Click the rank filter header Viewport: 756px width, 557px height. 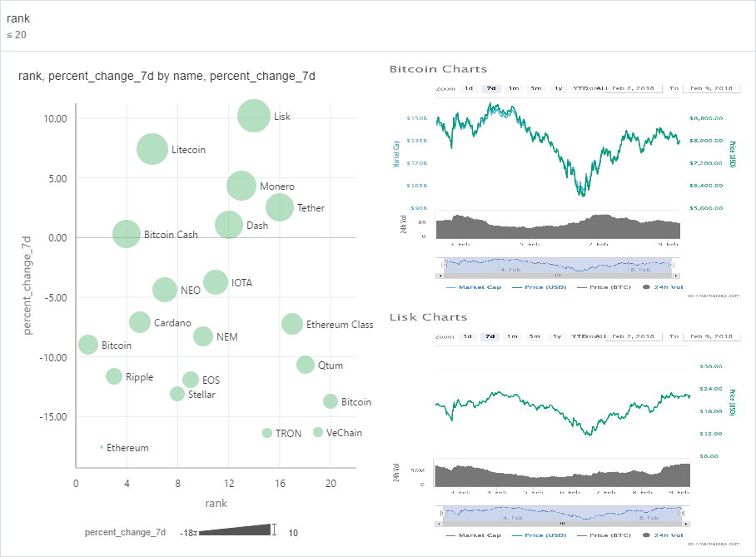pos(17,17)
